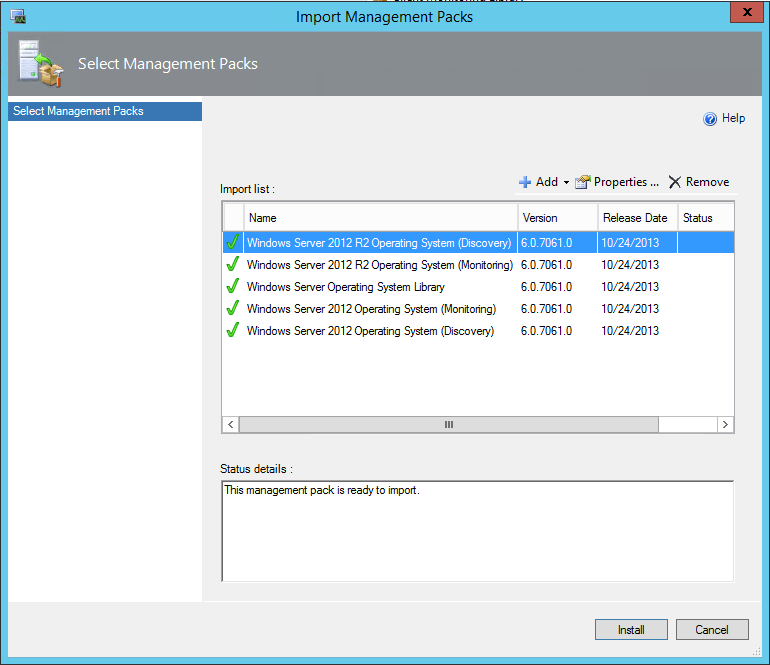The image size is (770, 665).
Task: Click the Properties ... label text
Action: coord(627,182)
